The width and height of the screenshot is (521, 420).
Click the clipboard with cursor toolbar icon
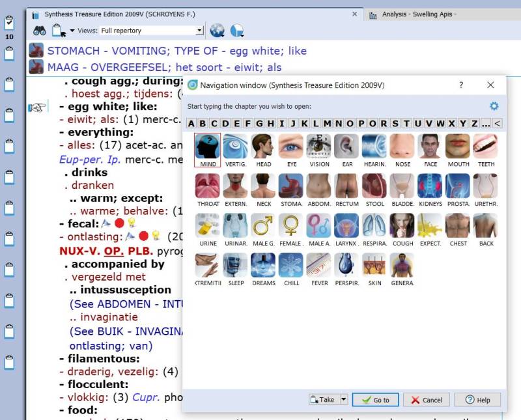(x=59, y=31)
